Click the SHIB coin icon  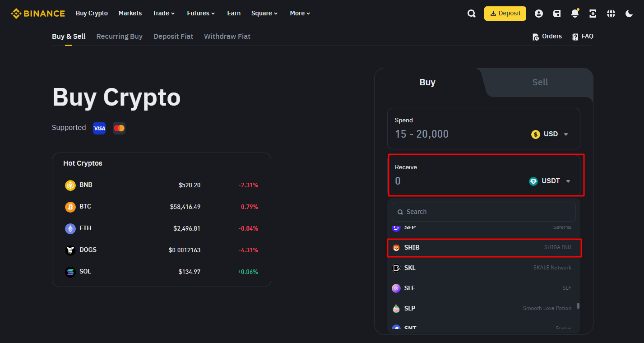(396, 248)
